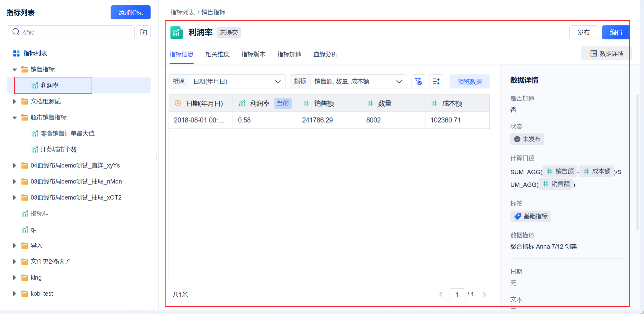Click the page number input box
The height and width of the screenshot is (314, 644).
click(x=457, y=294)
